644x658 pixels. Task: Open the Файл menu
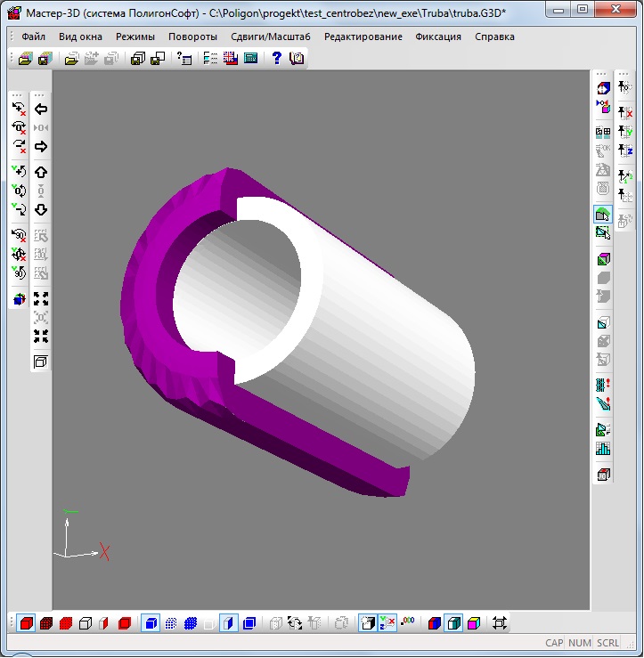click(34, 37)
